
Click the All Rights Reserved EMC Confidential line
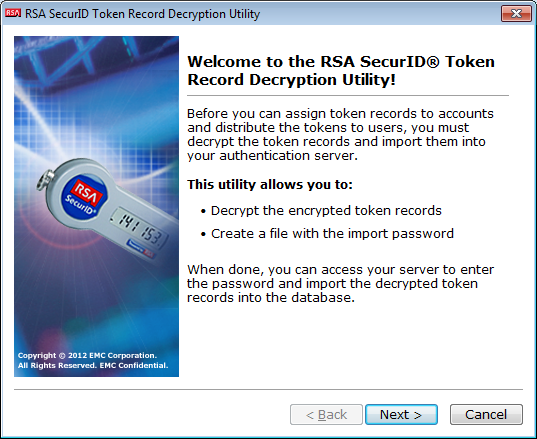tap(93, 365)
